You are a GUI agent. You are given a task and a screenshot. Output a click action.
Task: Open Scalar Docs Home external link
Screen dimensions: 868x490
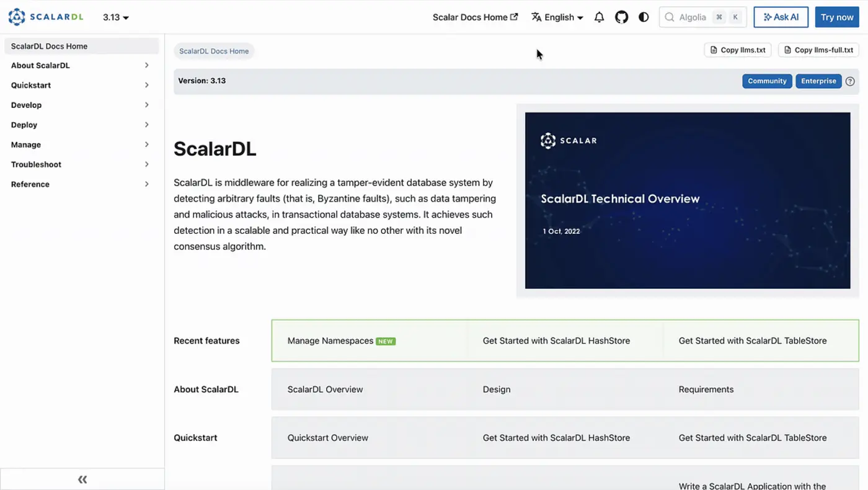pyautogui.click(x=475, y=17)
